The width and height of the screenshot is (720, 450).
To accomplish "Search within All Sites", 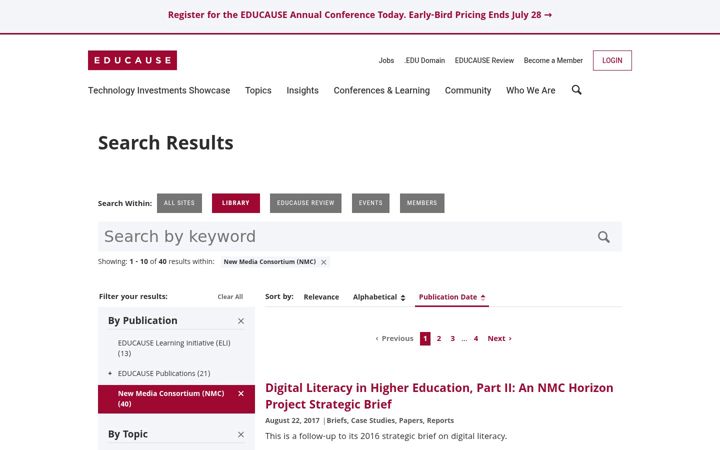I will (x=179, y=203).
